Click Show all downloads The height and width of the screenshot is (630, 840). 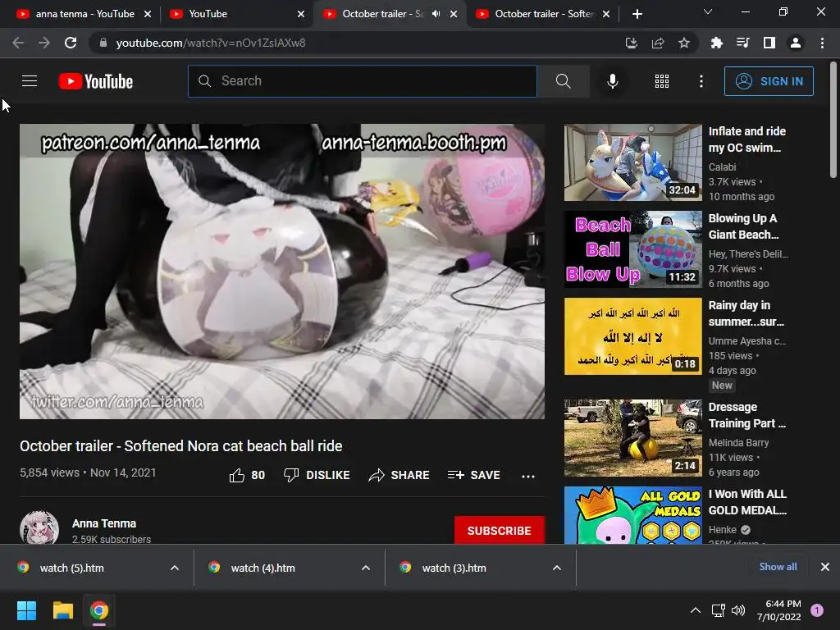point(778,567)
